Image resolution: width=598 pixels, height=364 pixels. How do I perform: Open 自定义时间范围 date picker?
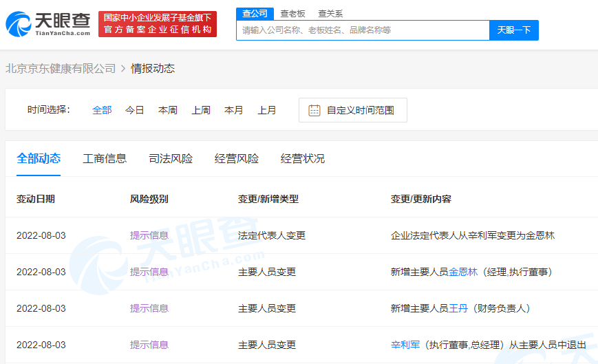[x=353, y=110]
